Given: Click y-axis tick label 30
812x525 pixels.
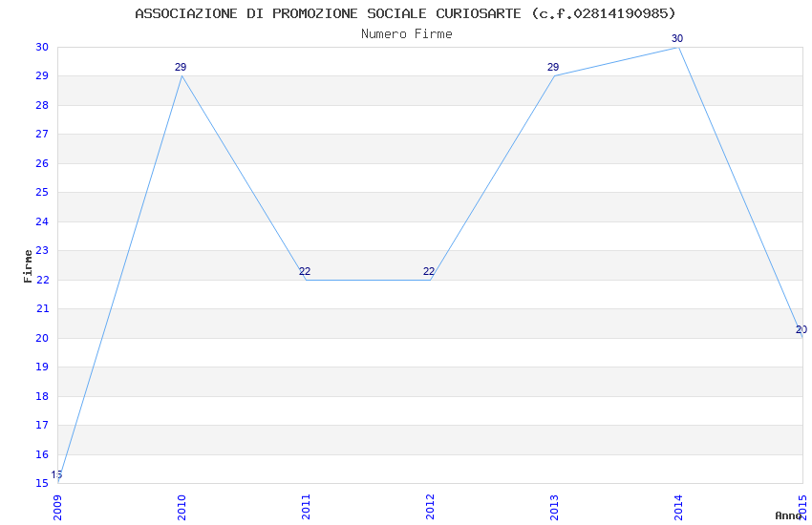Looking at the screenshot, I should (42, 47).
